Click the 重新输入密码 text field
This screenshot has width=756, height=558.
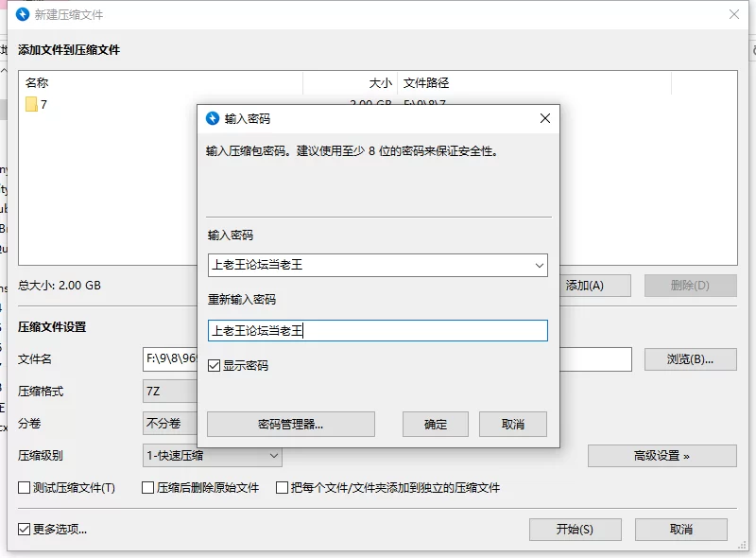pos(377,331)
